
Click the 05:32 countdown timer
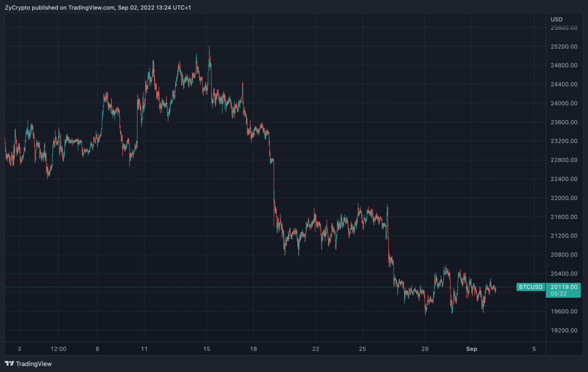coord(559,294)
